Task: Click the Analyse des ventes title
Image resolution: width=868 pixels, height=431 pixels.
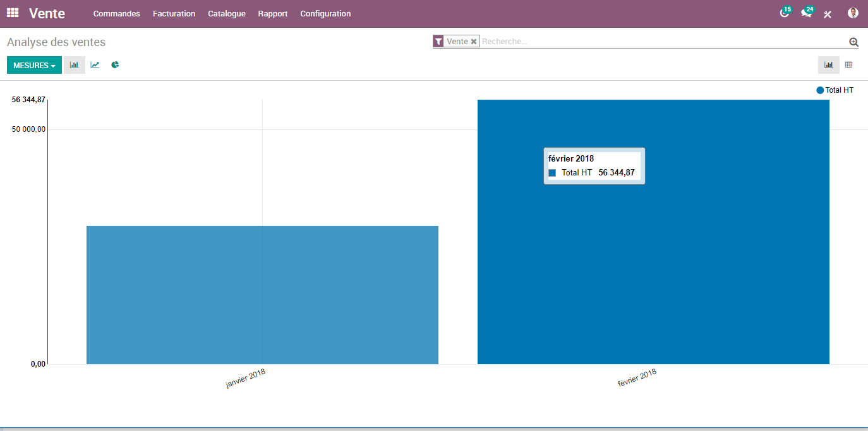Action: 56,42
